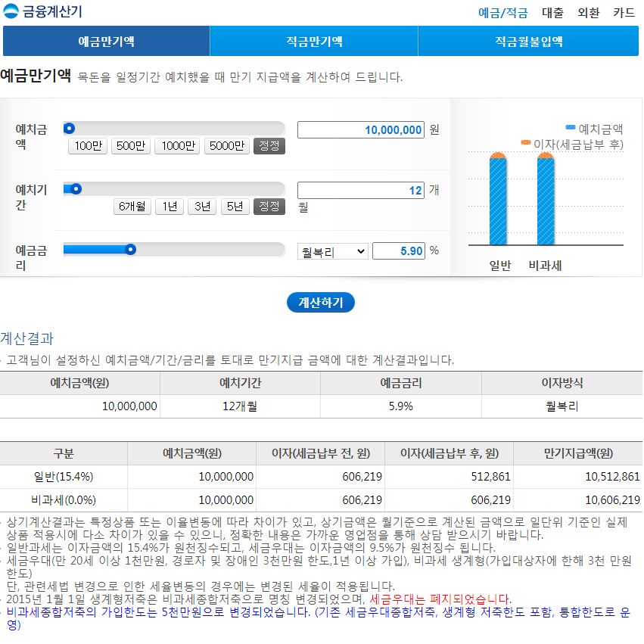This screenshot has width=644, height=644.
Task: Open the 예금/적금 menu
Action: (x=502, y=13)
